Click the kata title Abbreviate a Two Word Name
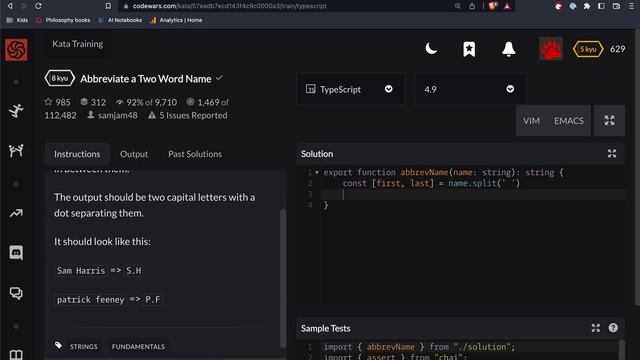The image size is (640, 360). pyautogui.click(x=146, y=79)
